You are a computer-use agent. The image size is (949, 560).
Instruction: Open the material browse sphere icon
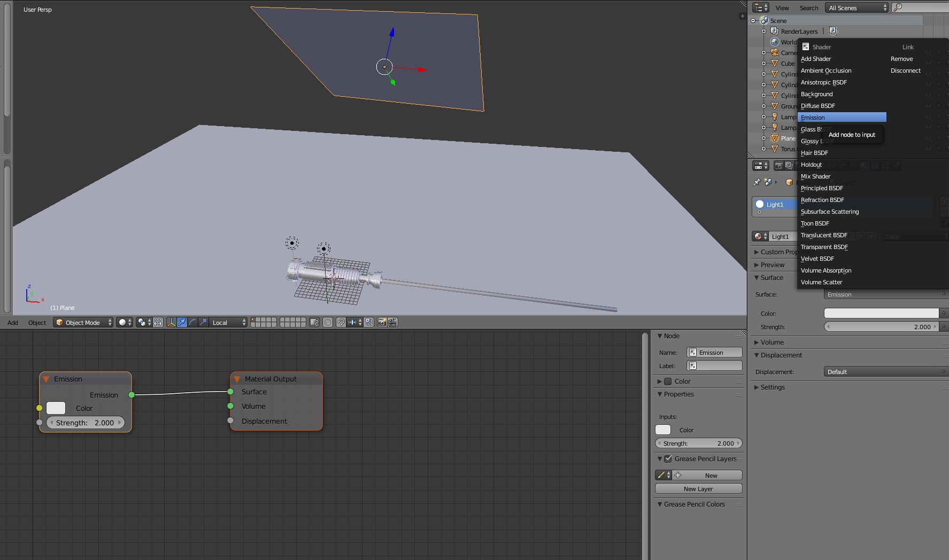point(760,236)
